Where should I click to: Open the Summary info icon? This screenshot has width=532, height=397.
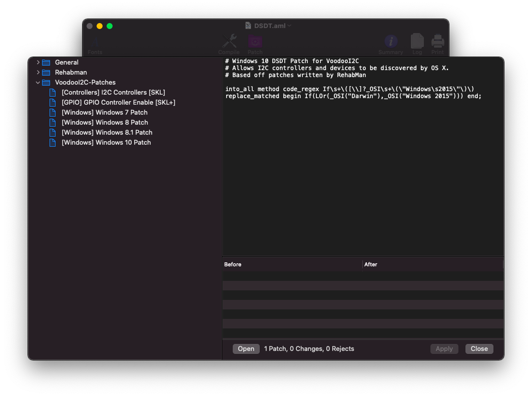click(390, 42)
